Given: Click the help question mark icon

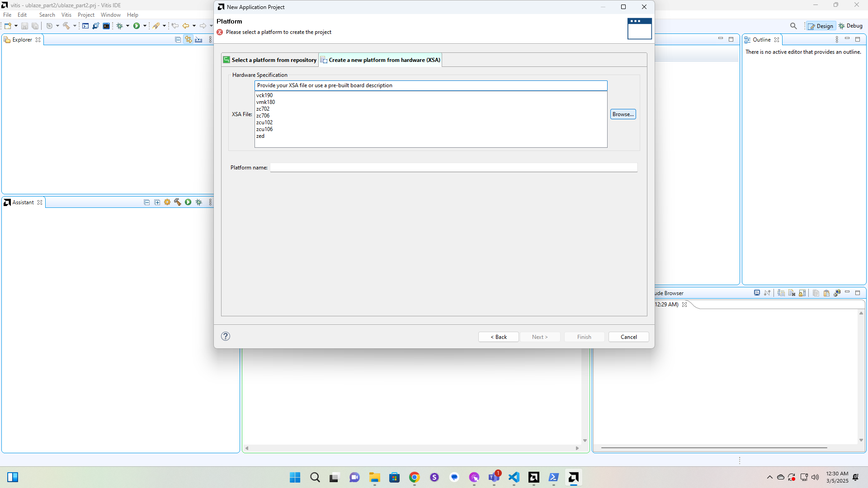Looking at the screenshot, I should pos(226,336).
